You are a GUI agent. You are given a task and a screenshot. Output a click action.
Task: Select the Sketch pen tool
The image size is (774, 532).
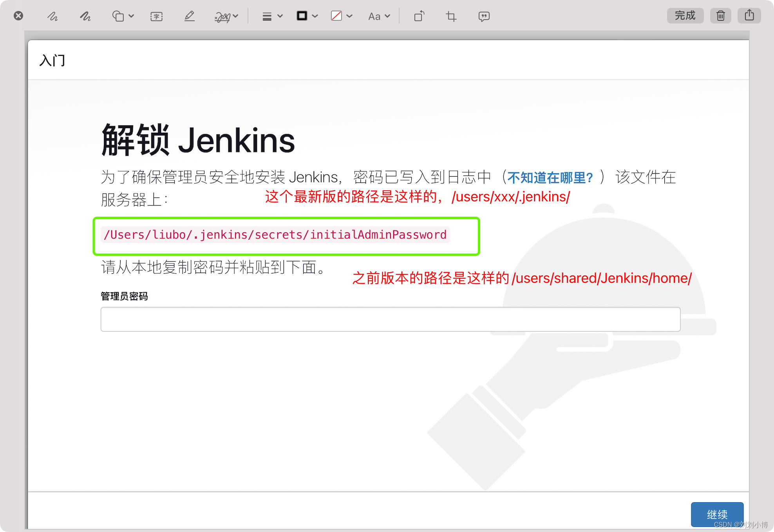(x=52, y=16)
